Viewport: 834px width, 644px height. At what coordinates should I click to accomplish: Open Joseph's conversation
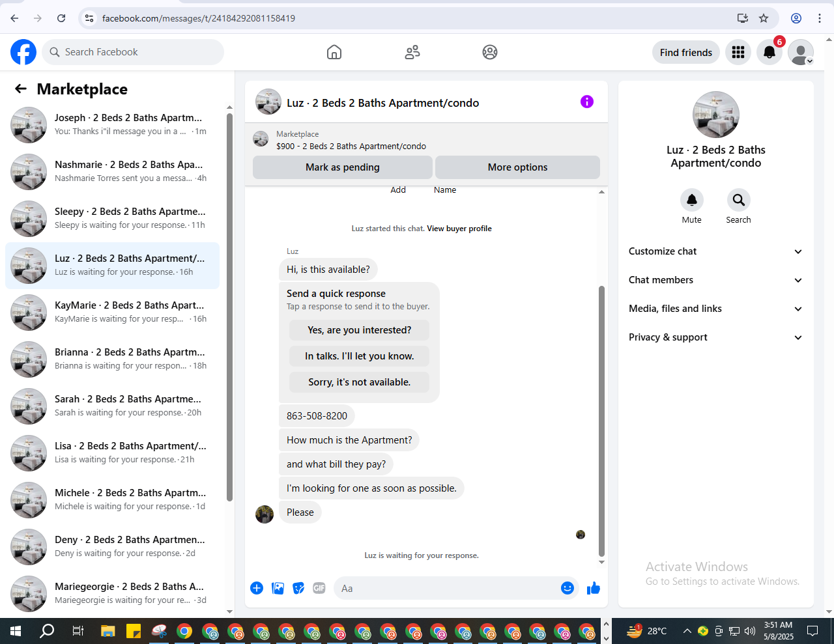[112, 125]
